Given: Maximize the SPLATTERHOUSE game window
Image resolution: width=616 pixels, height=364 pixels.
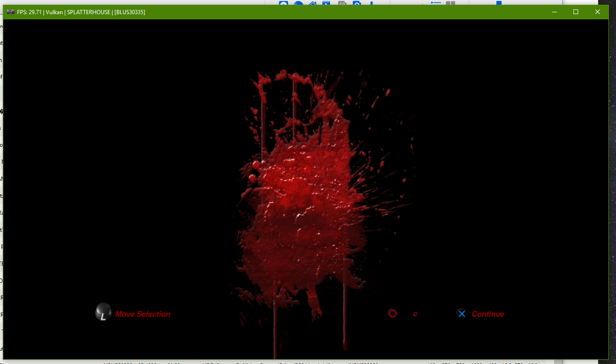Looking at the screenshot, I should coord(576,12).
